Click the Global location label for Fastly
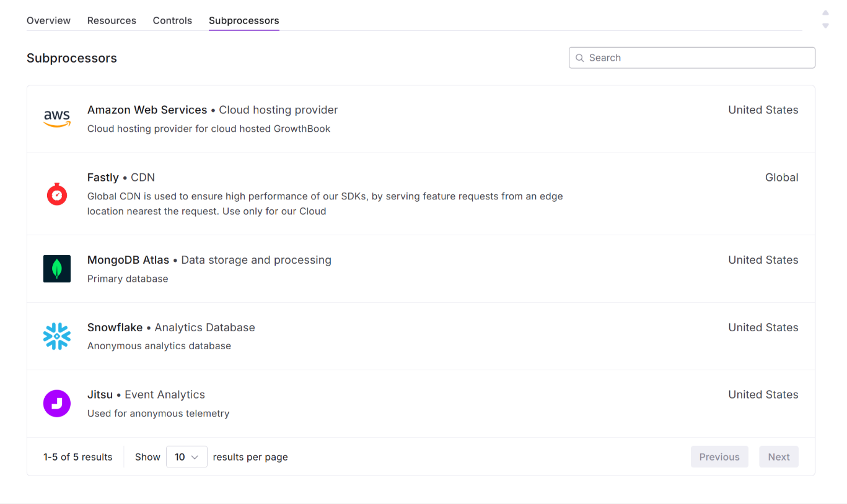Viewport: 847px width, 504px height. [x=782, y=177]
